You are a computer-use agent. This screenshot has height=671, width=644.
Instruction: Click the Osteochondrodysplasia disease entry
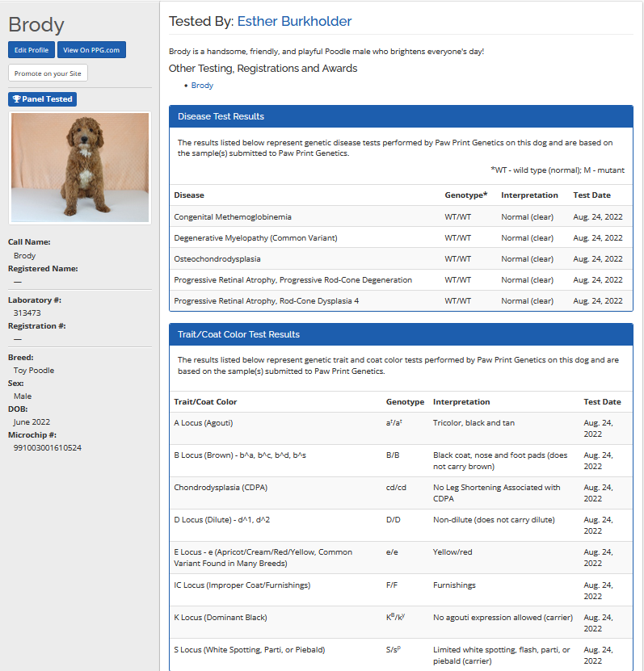[x=217, y=259]
